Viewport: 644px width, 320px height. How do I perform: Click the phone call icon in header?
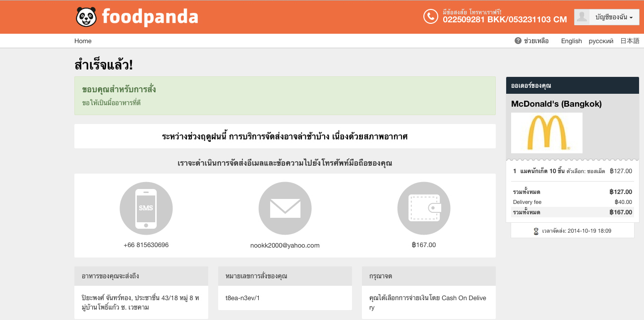[x=430, y=16]
